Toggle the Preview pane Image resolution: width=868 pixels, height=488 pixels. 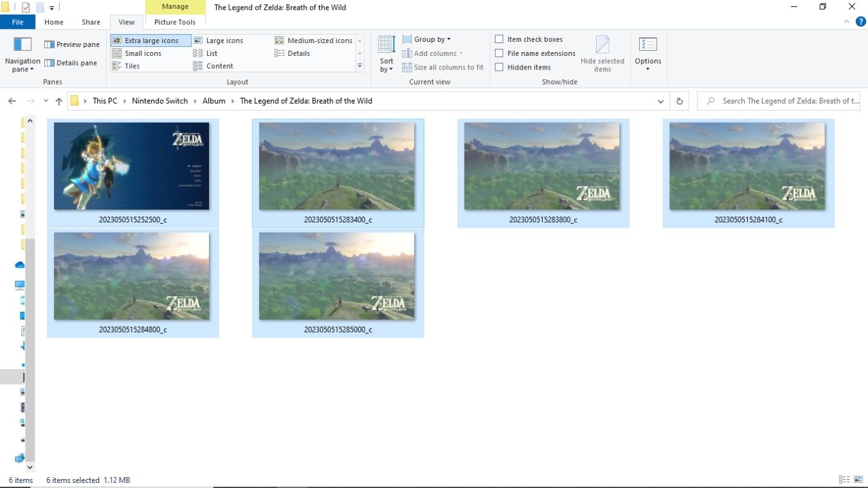[x=71, y=44]
